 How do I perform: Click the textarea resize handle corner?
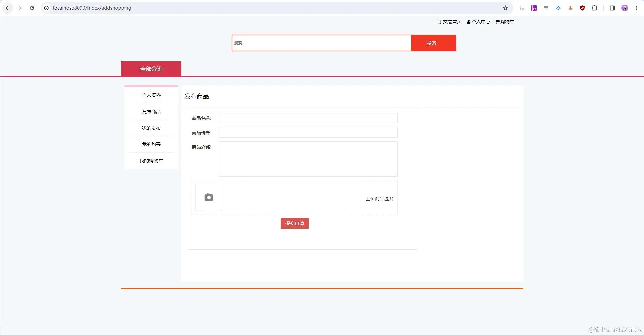396,175
